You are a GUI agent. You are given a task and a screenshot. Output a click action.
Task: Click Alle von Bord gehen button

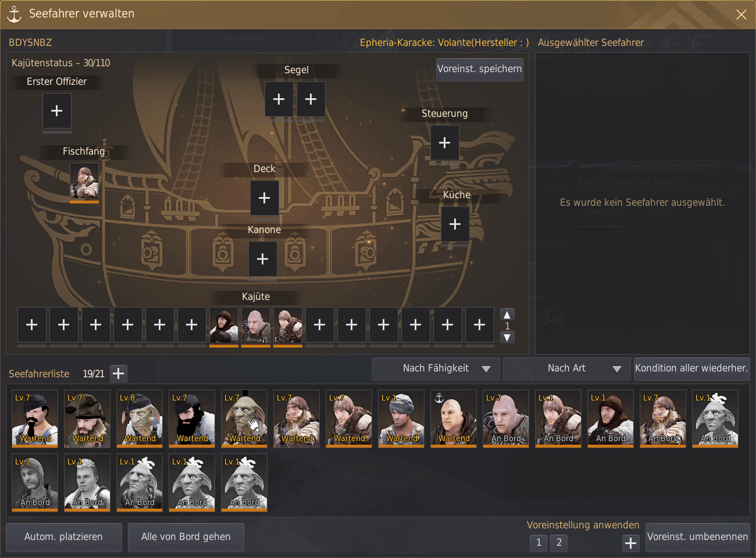pyautogui.click(x=186, y=537)
